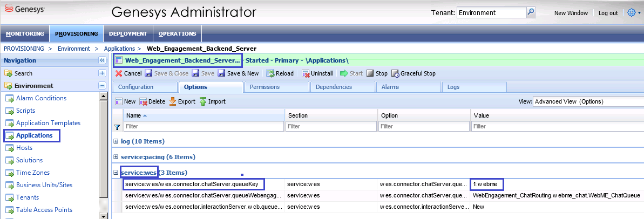The image size is (644, 219).
Task: Switch to the Dependencies tab
Action: [343, 87]
